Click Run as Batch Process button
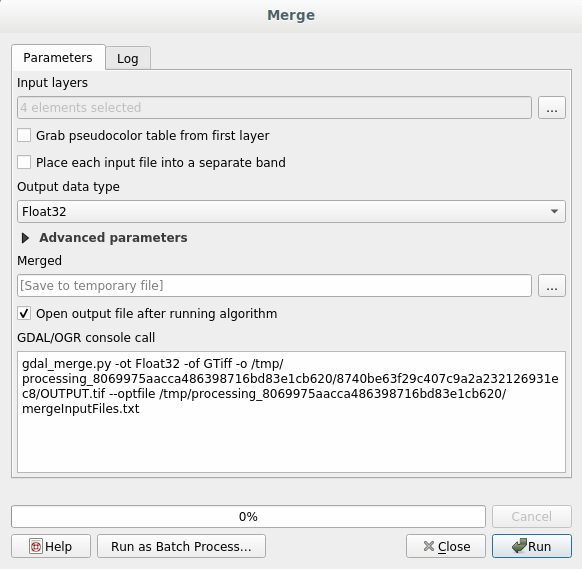Image resolution: width=582 pixels, height=569 pixels. point(181,546)
